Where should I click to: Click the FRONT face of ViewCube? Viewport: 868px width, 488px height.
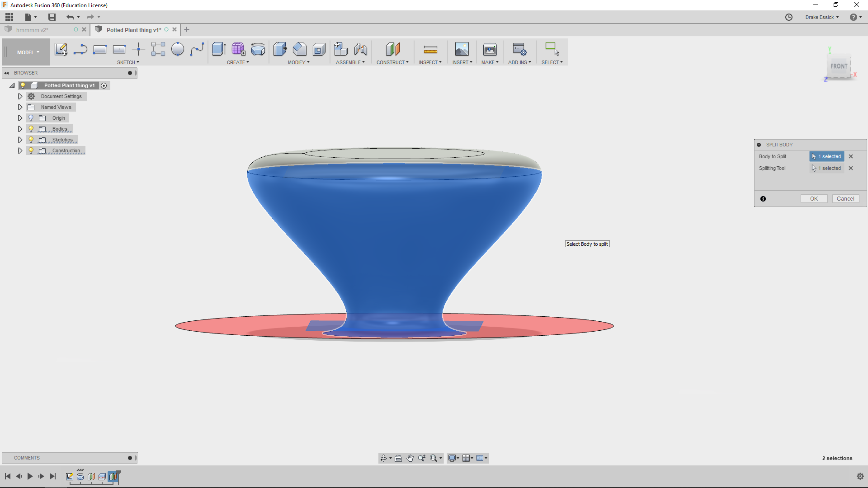(x=839, y=66)
